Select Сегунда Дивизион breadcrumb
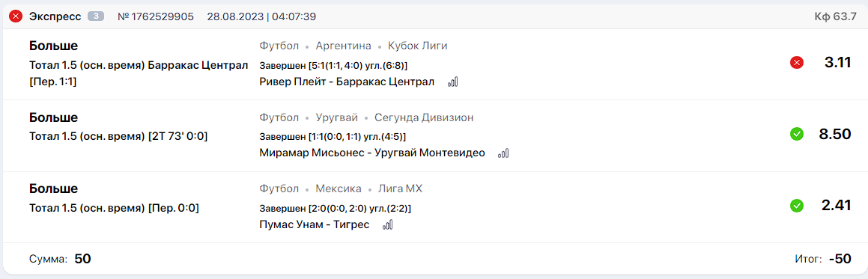 (424, 117)
